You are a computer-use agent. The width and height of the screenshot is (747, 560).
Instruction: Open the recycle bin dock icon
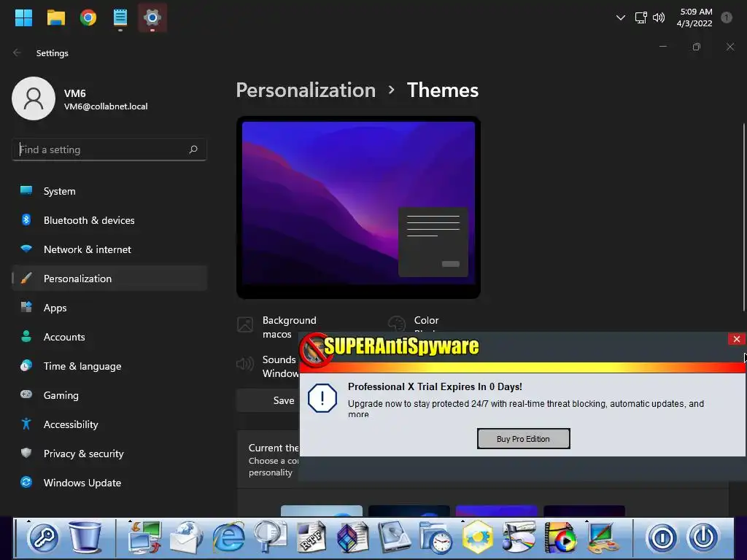(x=85, y=537)
